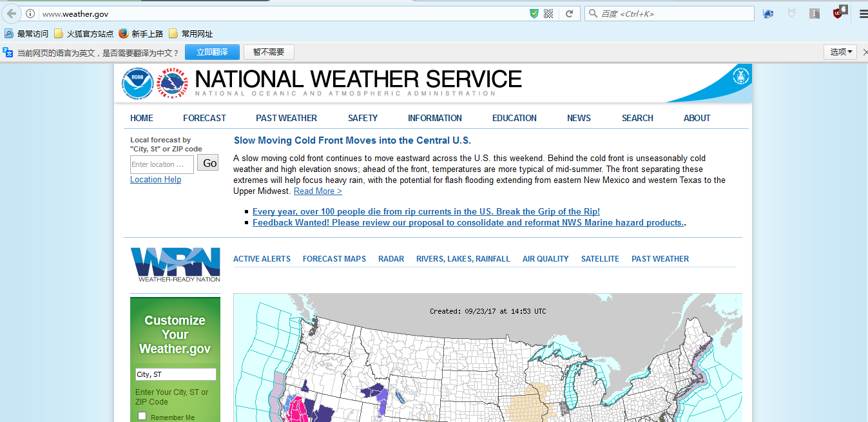Image resolution: width=868 pixels, height=422 pixels.
Task: Open 最常访问 bookmarks folder
Action: 26,34
